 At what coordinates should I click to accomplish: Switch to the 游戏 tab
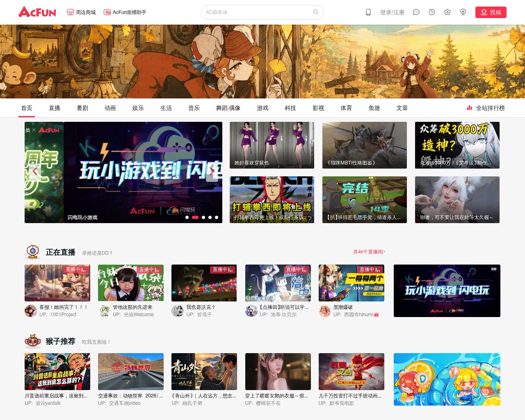(x=262, y=108)
